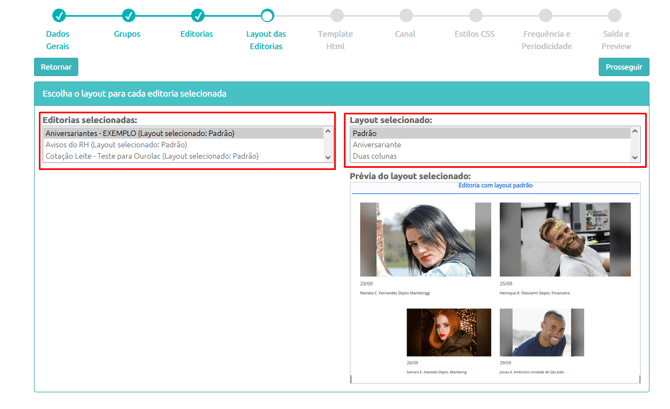The image size is (670, 409).
Task: Click the Henrique R. Otavianni caption
Action: click(x=535, y=293)
